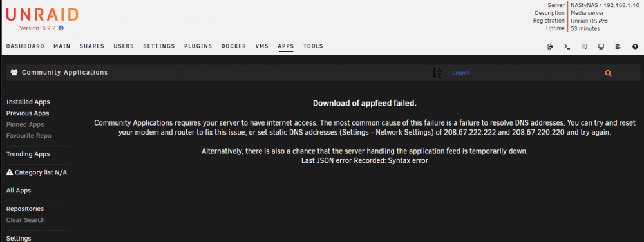644x242 pixels.
Task: Open the Tools tab
Action: [x=313, y=46]
